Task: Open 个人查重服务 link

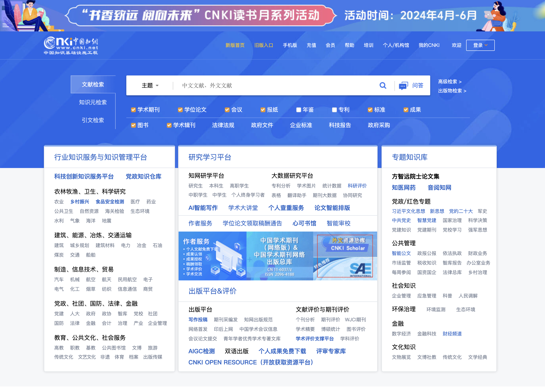Action: (286, 208)
